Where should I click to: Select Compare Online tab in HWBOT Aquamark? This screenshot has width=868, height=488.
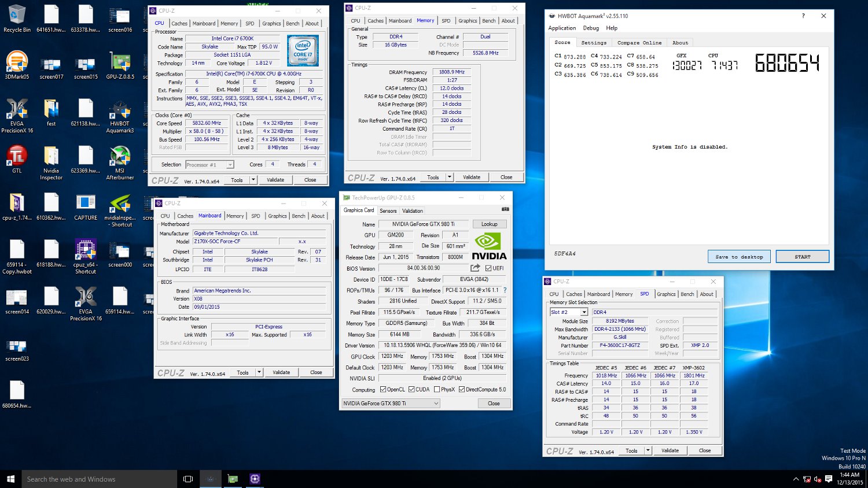pyautogui.click(x=639, y=43)
